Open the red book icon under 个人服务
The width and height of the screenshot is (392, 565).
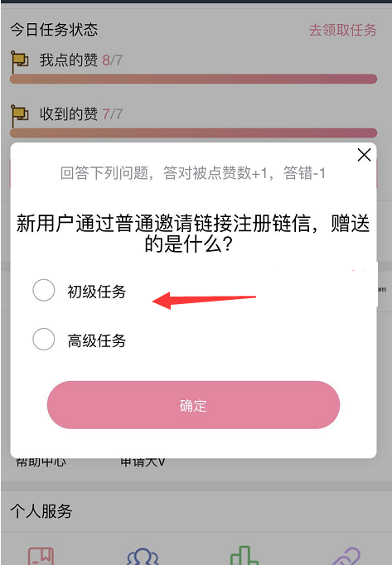point(41,556)
